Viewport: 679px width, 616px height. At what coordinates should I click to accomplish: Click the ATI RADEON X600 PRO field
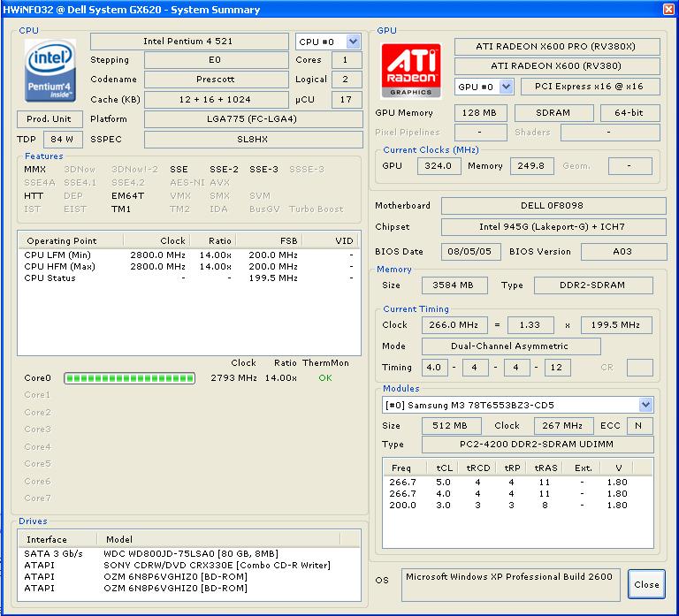coord(557,47)
